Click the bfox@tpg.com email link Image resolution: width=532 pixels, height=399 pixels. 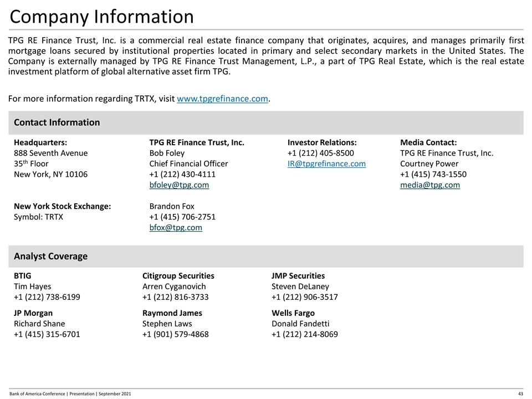(176, 228)
